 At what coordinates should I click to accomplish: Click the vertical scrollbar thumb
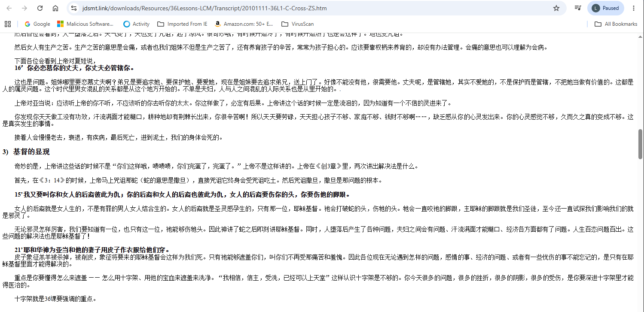click(x=641, y=144)
